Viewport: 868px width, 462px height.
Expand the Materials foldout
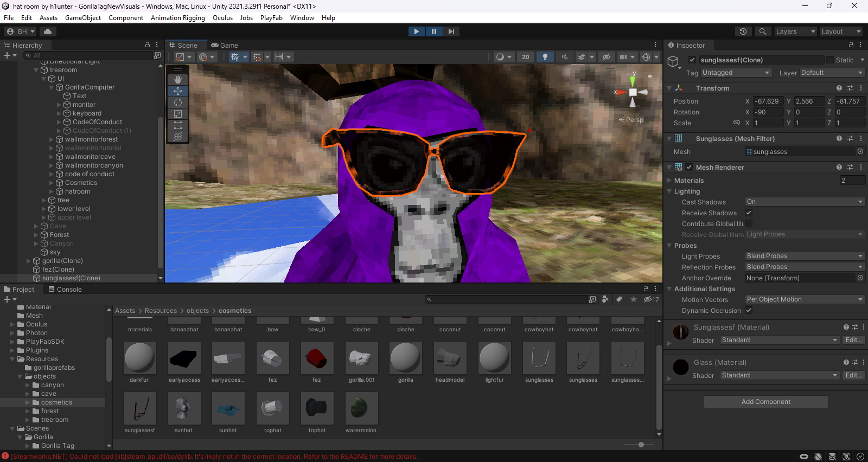(669, 181)
